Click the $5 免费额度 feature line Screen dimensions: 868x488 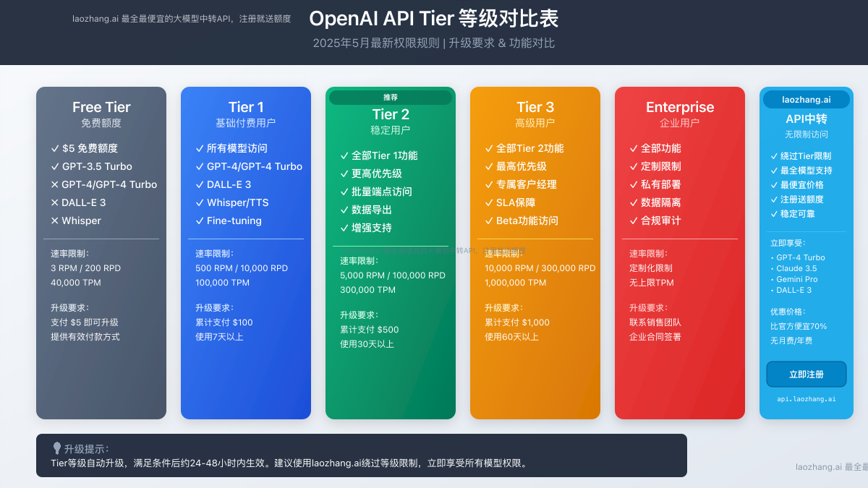tap(84, 148)
